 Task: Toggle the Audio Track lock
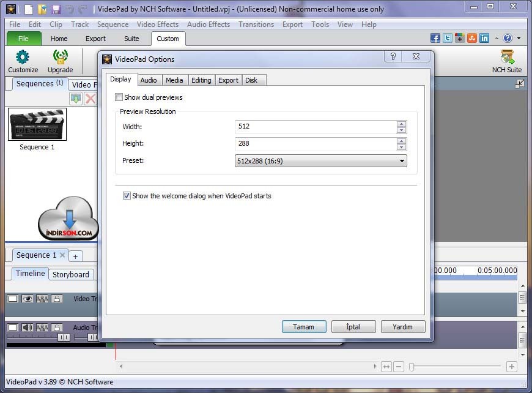(57, 327)
